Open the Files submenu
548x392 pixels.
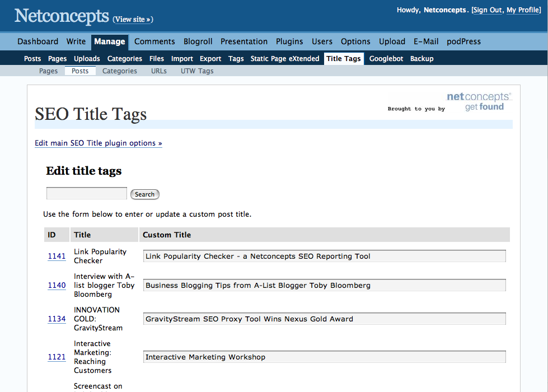(x=157, y=59)
